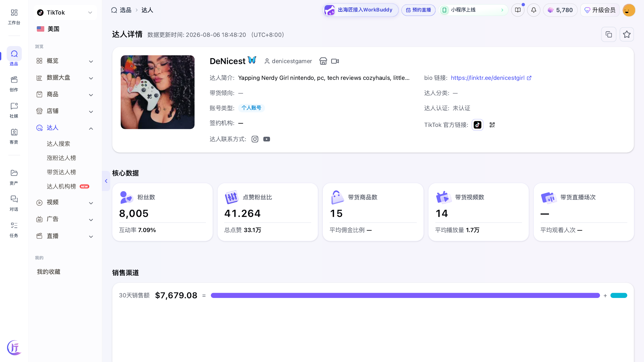Click the 带货直播场次 card icon
644x362 pixels.
click(x=548, y=197)
